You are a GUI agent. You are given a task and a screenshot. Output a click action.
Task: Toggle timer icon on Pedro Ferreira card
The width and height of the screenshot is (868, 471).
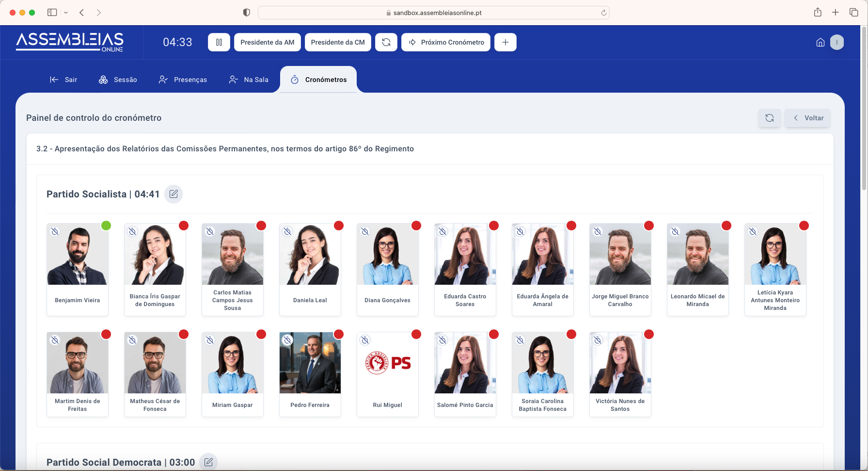coord(288,341)
